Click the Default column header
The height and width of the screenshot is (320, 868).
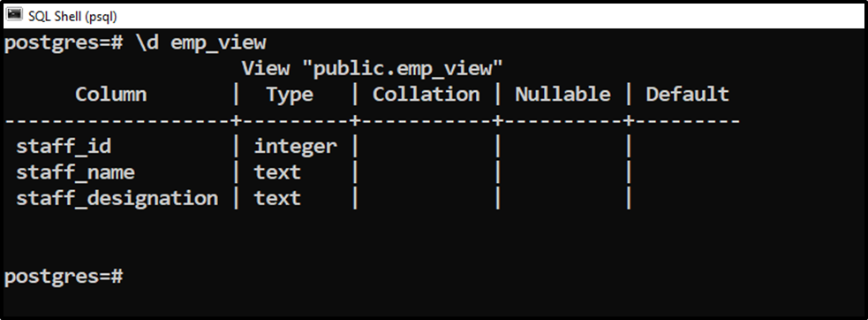(688, 95)
